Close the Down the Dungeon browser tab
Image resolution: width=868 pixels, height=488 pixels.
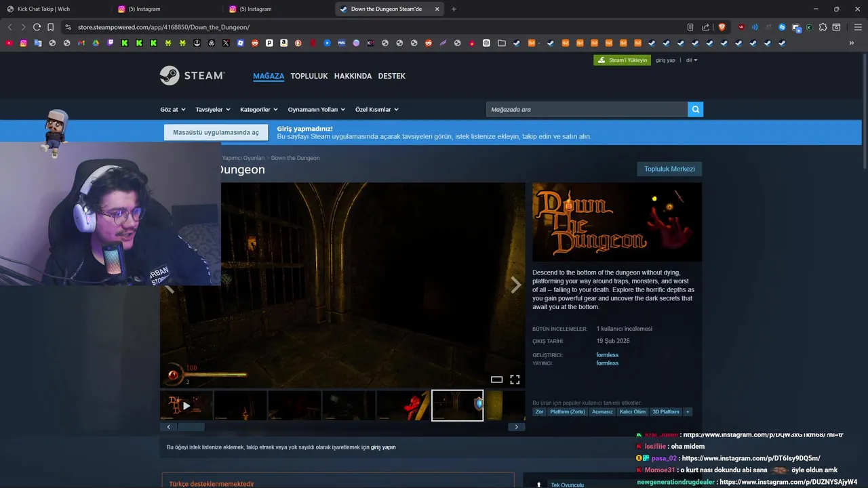(437, 9)
